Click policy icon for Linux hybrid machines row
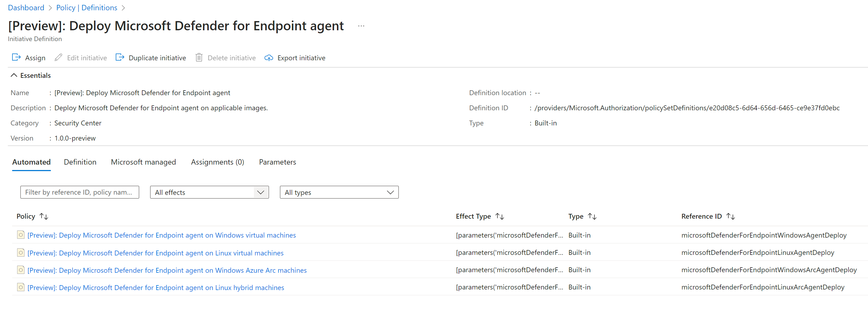 [x=21, y=287]
